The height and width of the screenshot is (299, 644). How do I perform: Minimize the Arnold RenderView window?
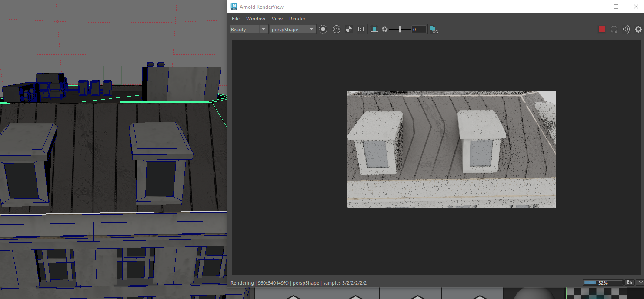[596, 7]
